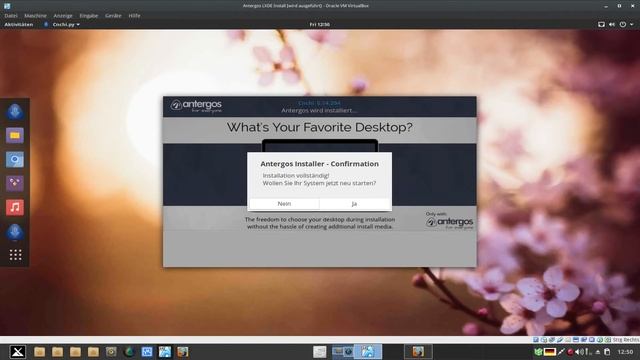The width and height of the screenshot is (640, 360).
Task: Click the Strg Rechts host key indicator
Action: pyautogui.click(x=626, y=340)
